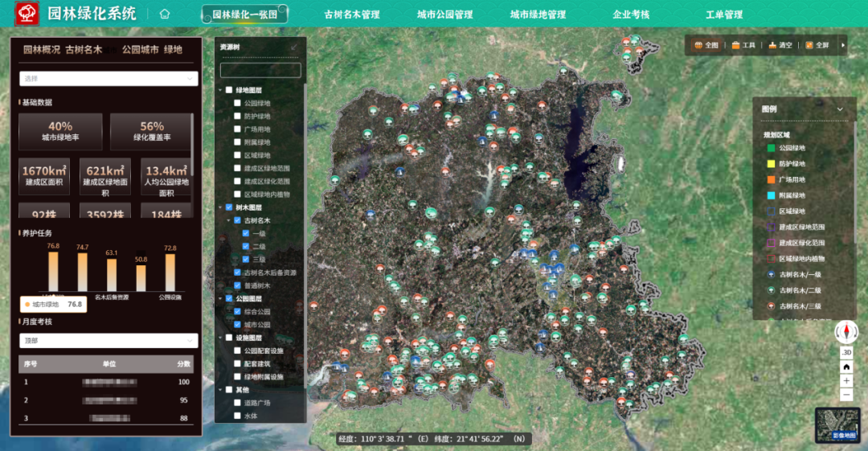Switch to the 公园城市 panel tab
The image size is (868, 451).
point(141,49)
